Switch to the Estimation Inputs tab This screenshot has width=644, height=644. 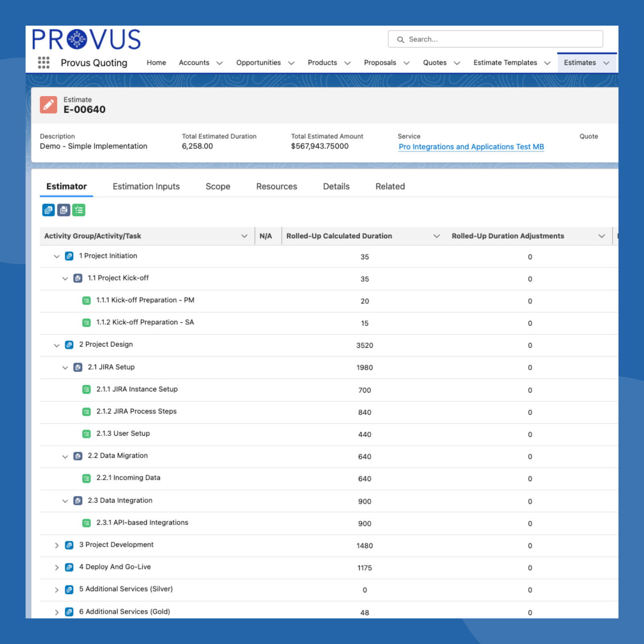146,186
